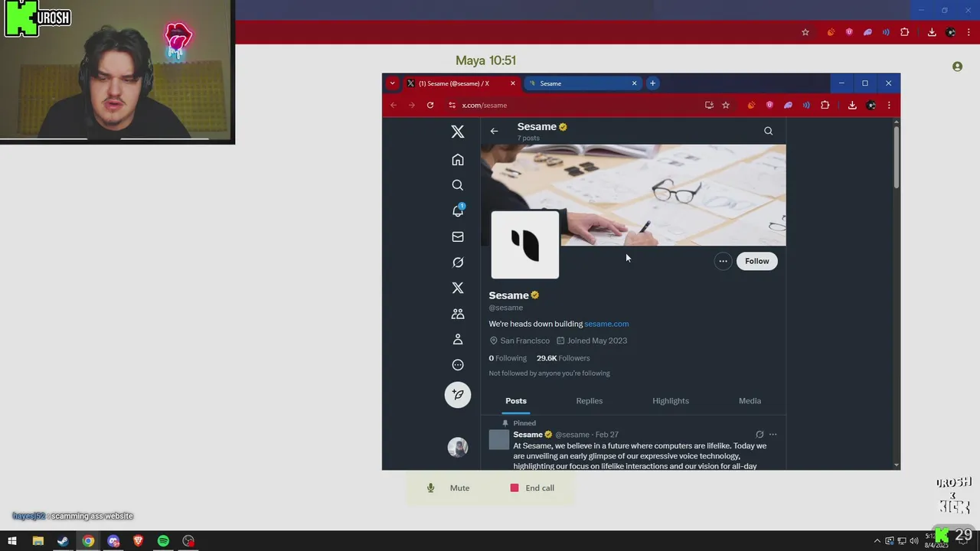Navigate forward in inner browser toolbar
Image resolution: width=980 pixels, height=551 pixels.
click(x=412, y=105)
